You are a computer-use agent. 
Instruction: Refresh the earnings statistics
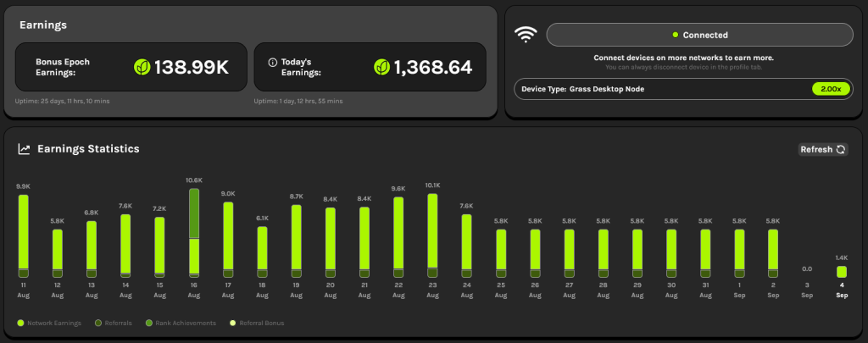(x=823, y=149)
